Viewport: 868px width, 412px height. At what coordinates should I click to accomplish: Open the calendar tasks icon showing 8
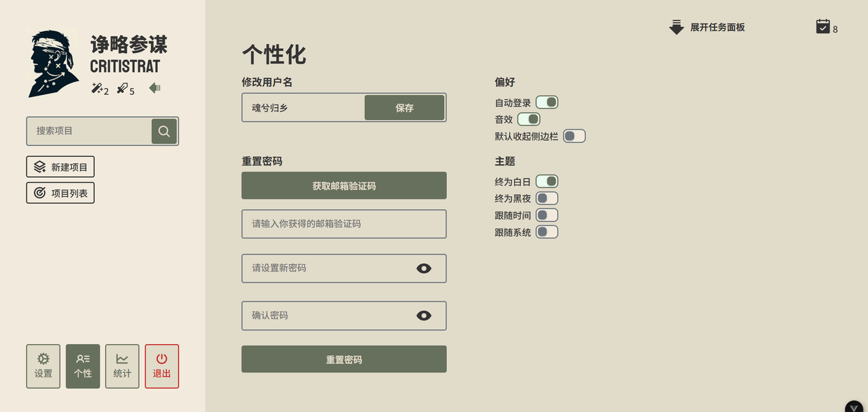point(823,27)
